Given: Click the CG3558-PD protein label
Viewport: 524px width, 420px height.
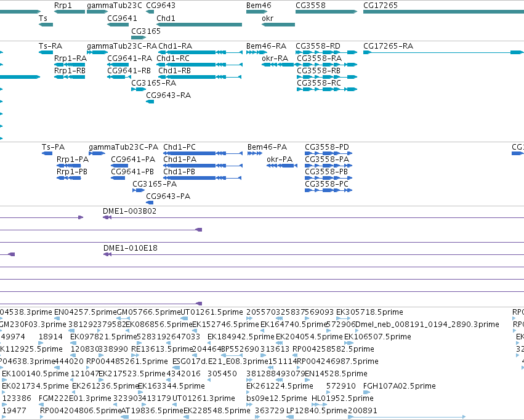Looking at the screenshot, I should click(327, 147).
